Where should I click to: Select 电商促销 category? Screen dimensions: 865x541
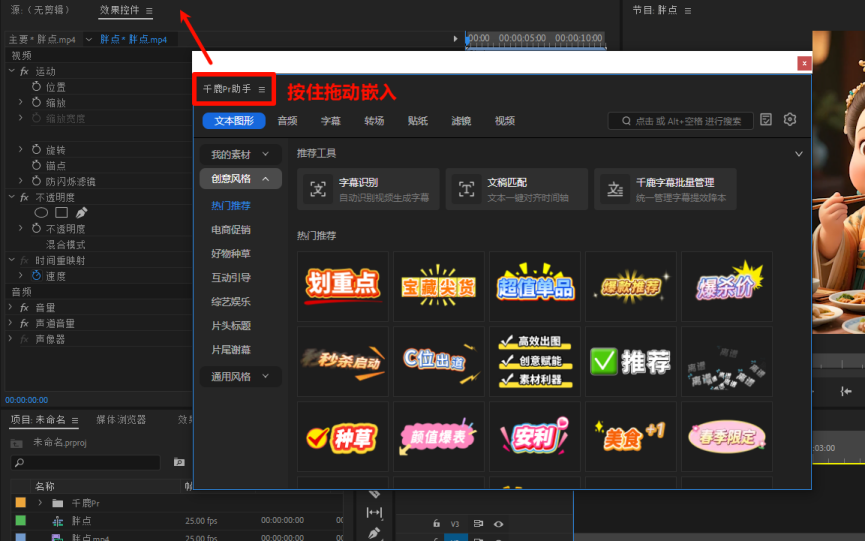click(231, 229)
